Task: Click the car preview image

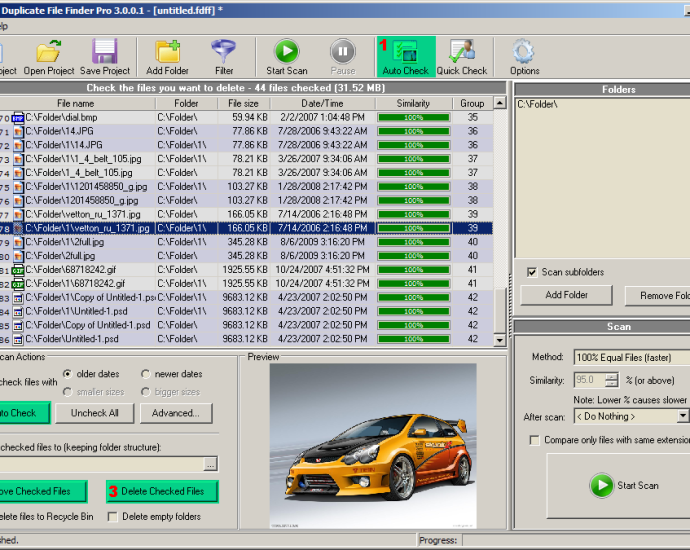Action: 373,446
